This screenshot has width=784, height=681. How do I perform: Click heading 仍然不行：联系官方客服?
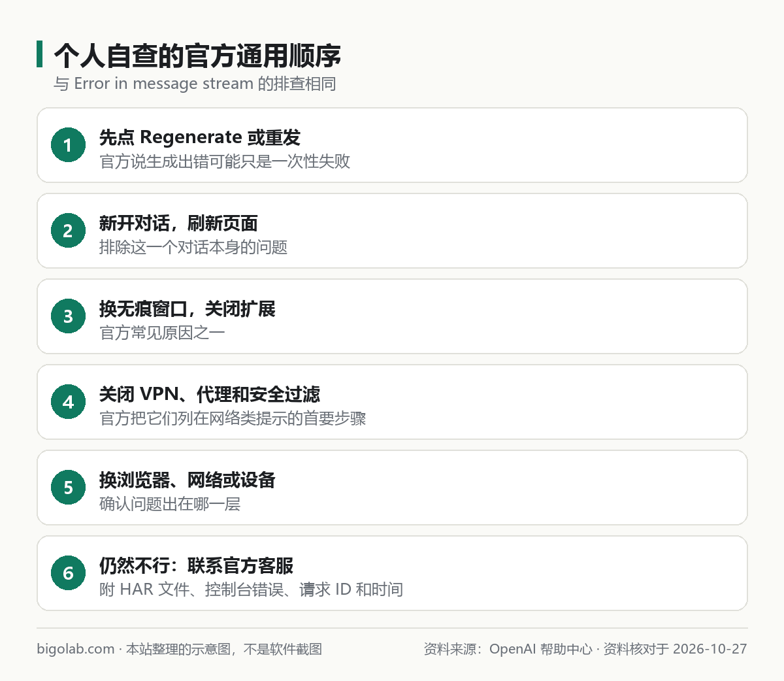pyautogui.click(x=196, y=565)
